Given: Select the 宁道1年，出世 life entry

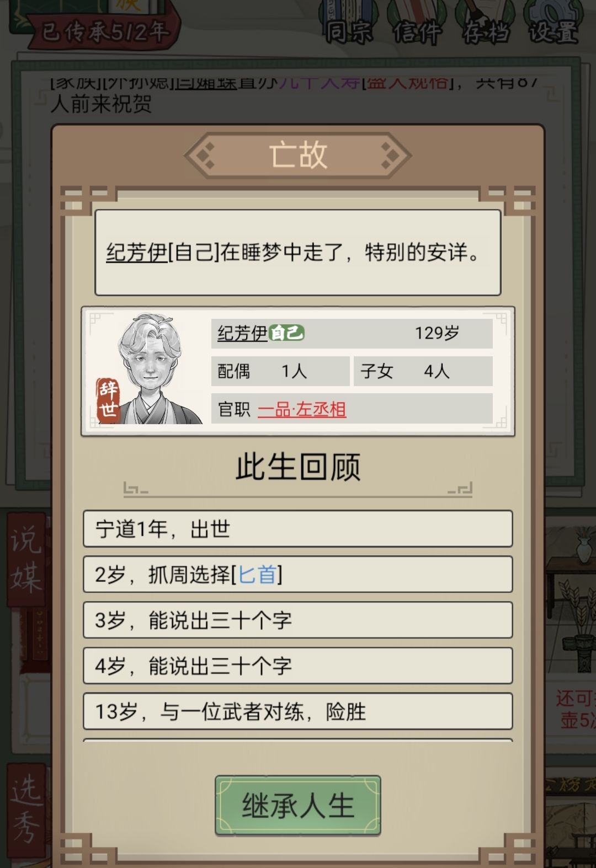Looking at the screenshot, I should [x=298, y=529].
